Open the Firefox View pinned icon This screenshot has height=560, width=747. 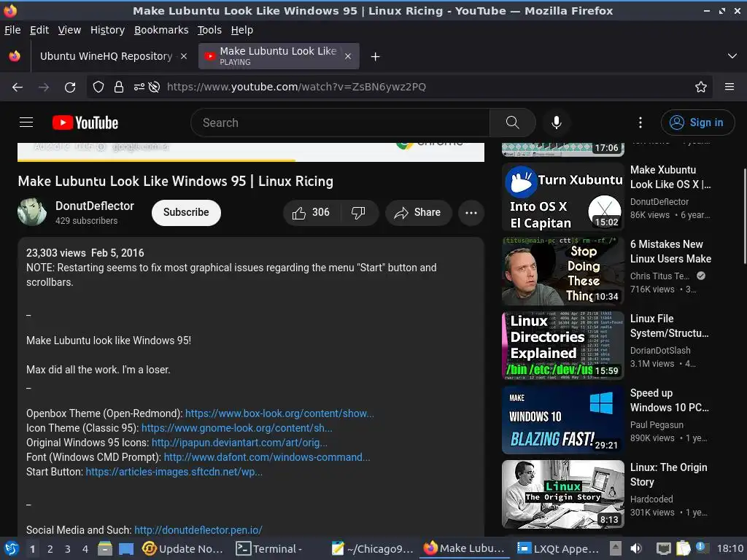coord(15,56)
